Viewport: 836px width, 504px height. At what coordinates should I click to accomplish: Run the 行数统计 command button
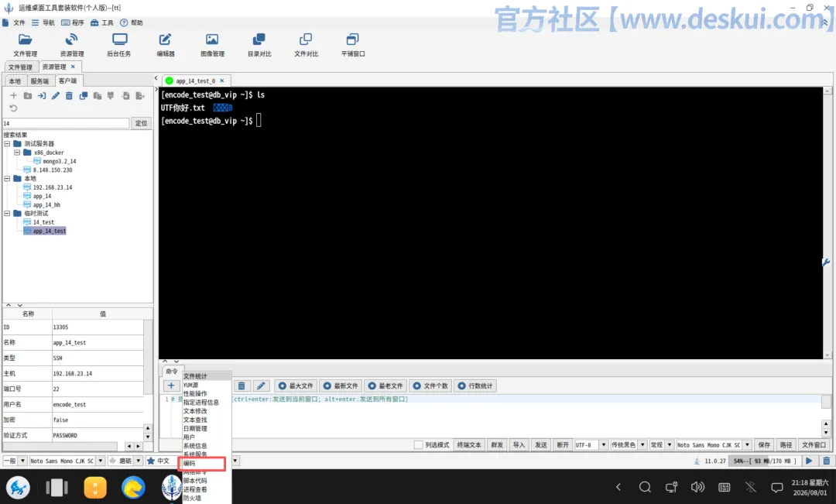coord(475,386)
